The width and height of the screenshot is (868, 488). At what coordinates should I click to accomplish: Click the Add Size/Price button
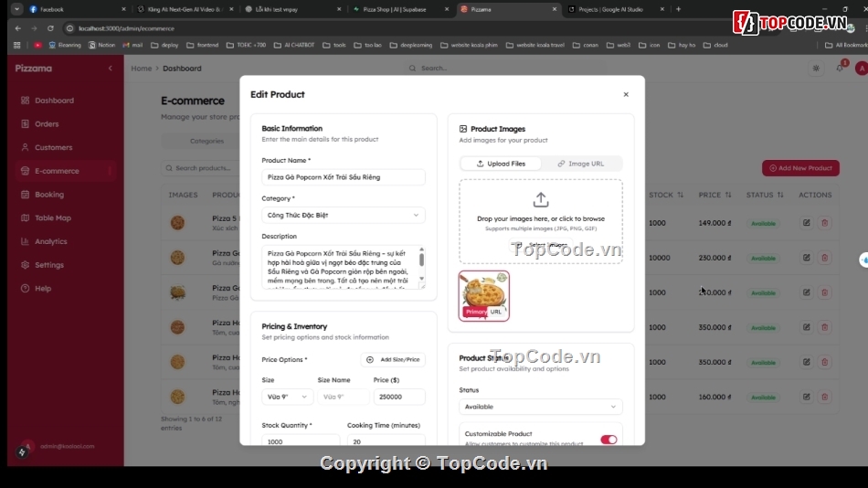(393, 360)
